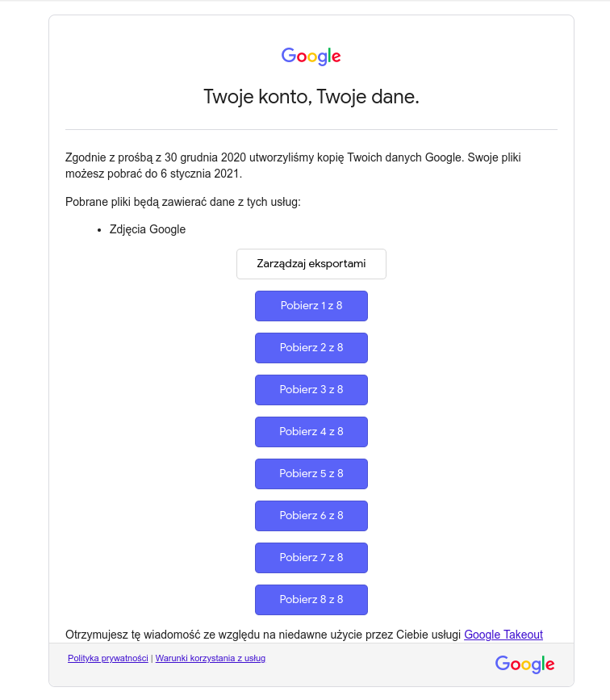The height and width of the screenshot is (700, 610).
Task: Follow Warunki korzystania z usług link
Action: [211, 658]
